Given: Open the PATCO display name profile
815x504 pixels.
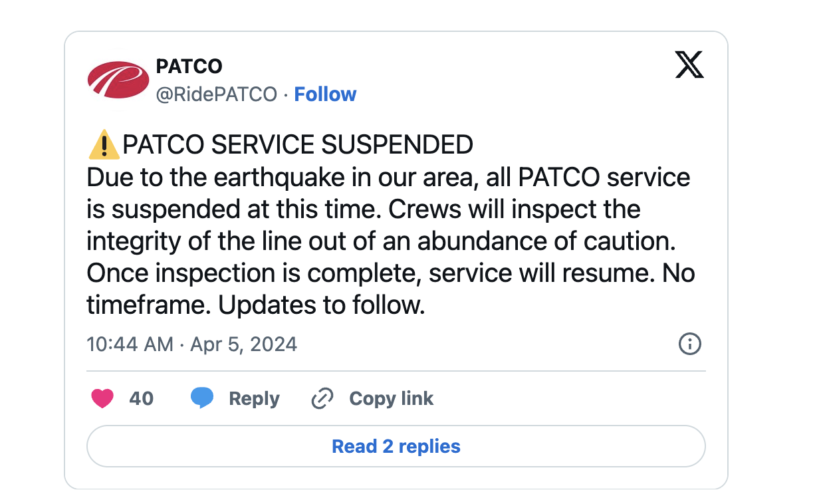Looking at the screenshot, I should 189,66.
